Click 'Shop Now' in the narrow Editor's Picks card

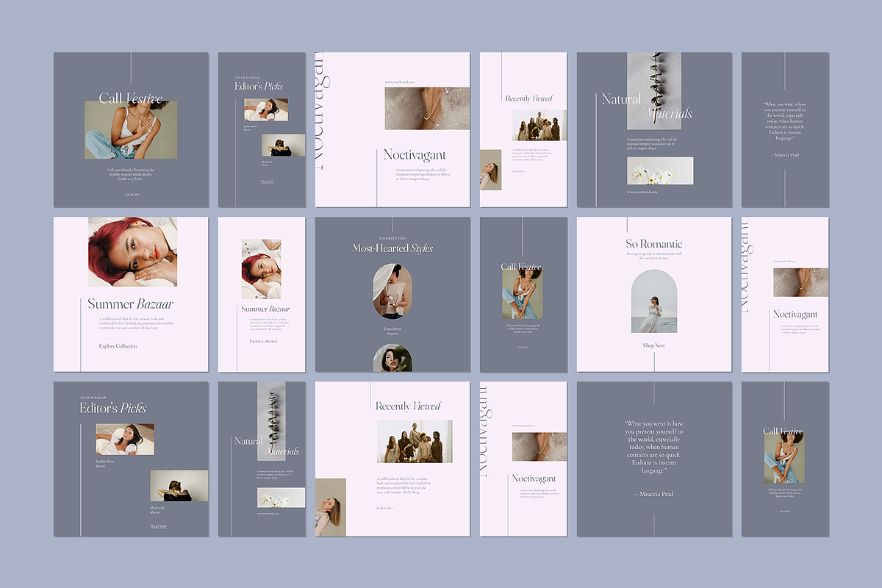point(267,181)
